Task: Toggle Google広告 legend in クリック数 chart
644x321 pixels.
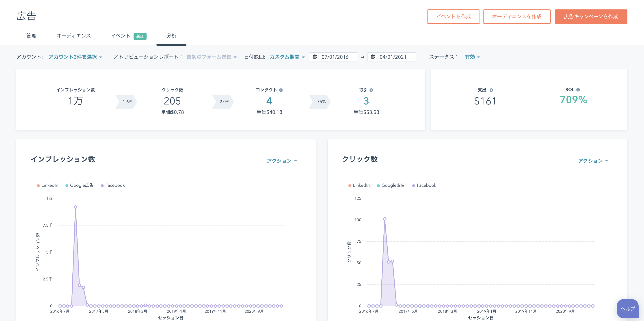Action: click(x=391, y=185)
